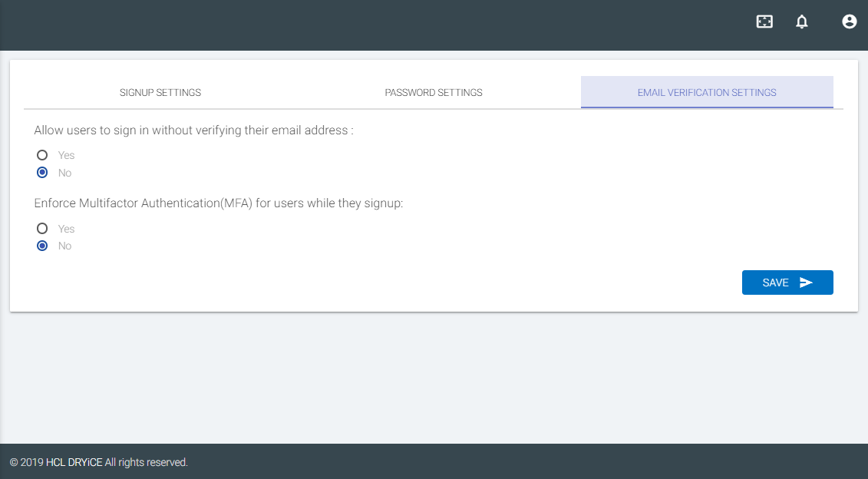Open the Password Settings tab

tap(434, 93)
